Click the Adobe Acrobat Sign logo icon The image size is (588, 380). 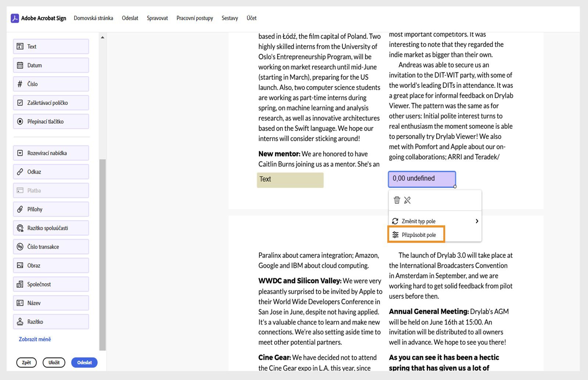(15, 18)
